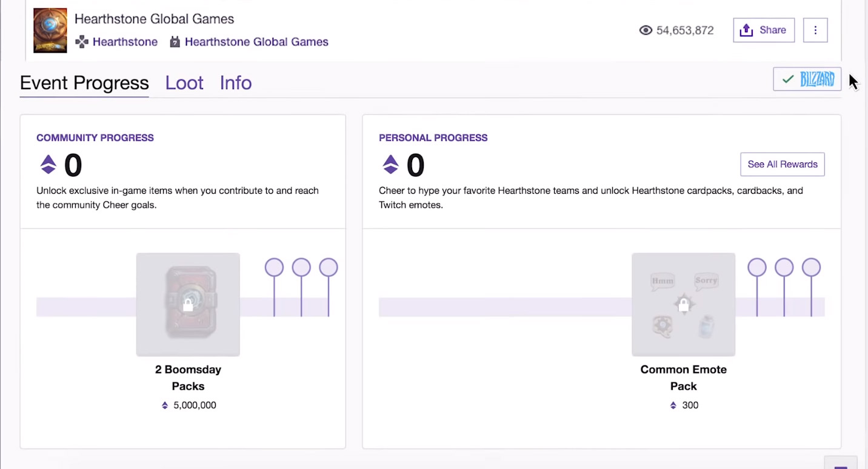This screenshot has width=868, height=469.
Task: Toggle the Blizzard follow checkmark button
Action: tap(807, 79)
